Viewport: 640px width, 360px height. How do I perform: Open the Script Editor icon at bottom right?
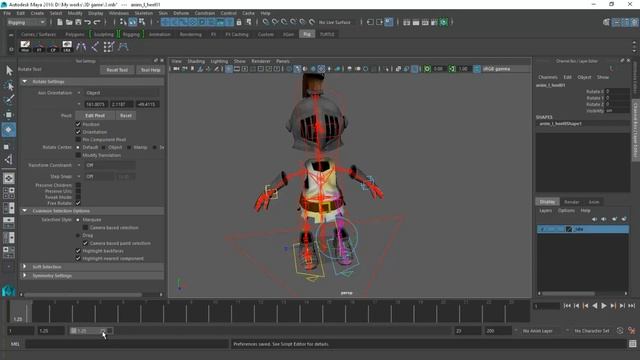633,344
